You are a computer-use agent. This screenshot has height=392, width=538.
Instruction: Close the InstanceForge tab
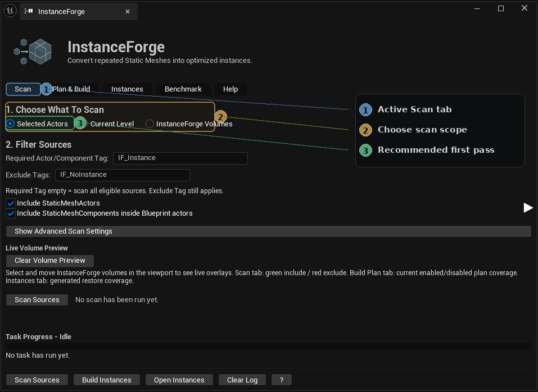tap(128, 12)
